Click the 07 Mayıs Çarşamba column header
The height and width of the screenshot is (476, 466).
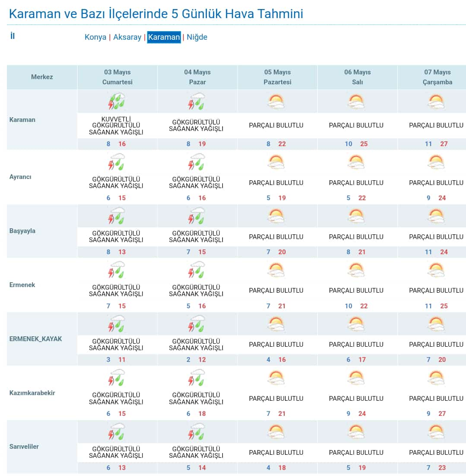pos(437,77)
